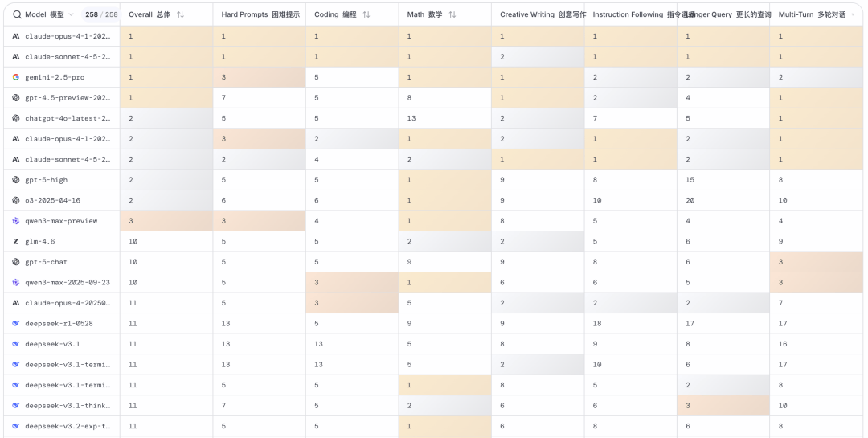Screen dimensions: 868x438
Task: Click the Qwen logo beside qwen3-max-preview
Action: point(16,221)
